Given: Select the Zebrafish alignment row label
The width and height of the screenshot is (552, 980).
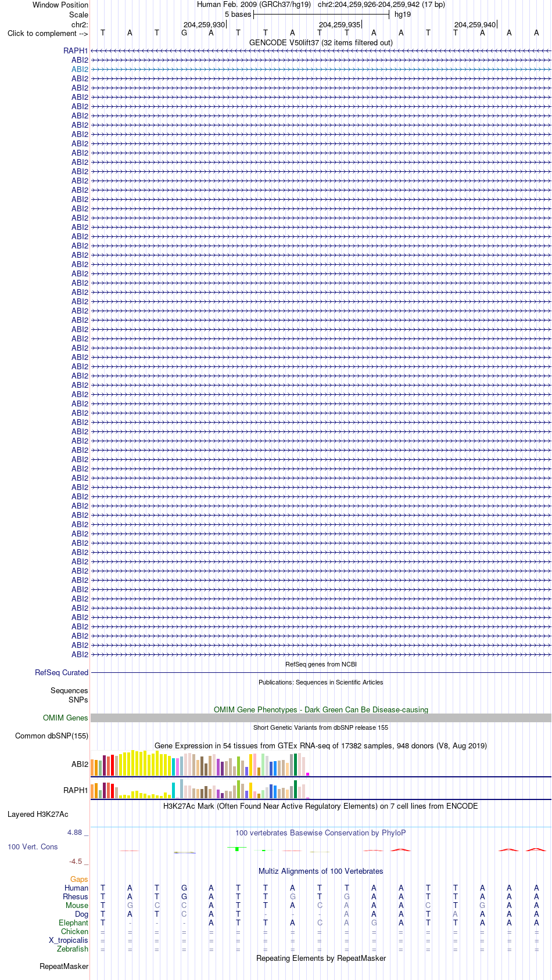Looking at the screenshot, I should coord(73,949).
